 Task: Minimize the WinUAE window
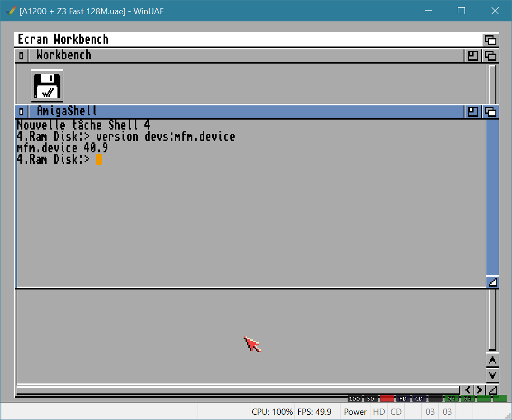point(429,11)
